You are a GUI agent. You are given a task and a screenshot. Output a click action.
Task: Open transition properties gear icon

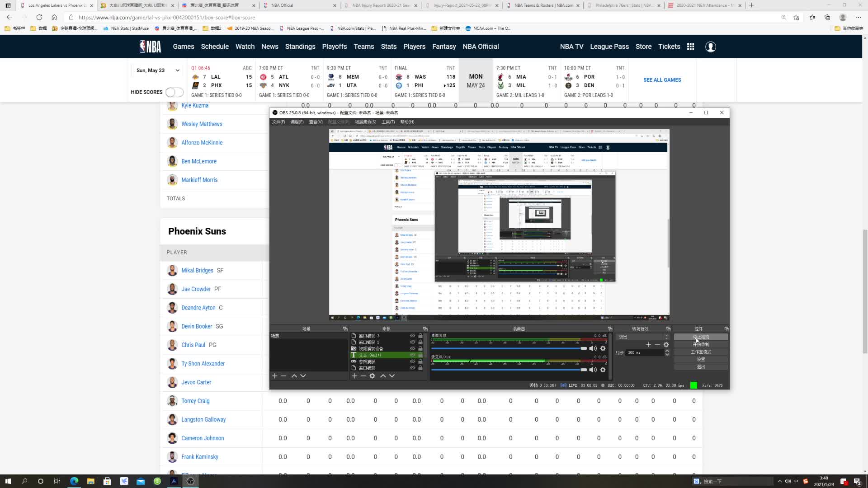(666, 345)
